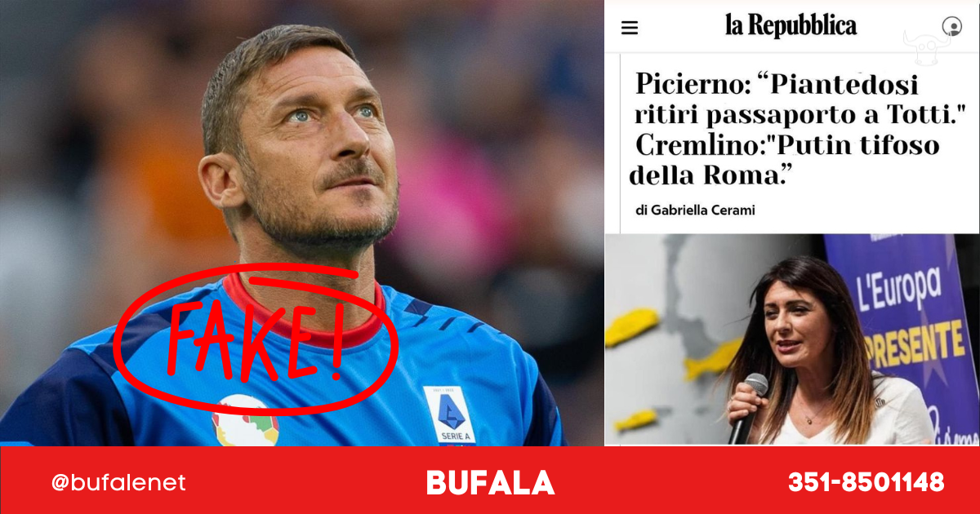
Task: Click the la Repubblica logo
Action: [x=791, y=26]
